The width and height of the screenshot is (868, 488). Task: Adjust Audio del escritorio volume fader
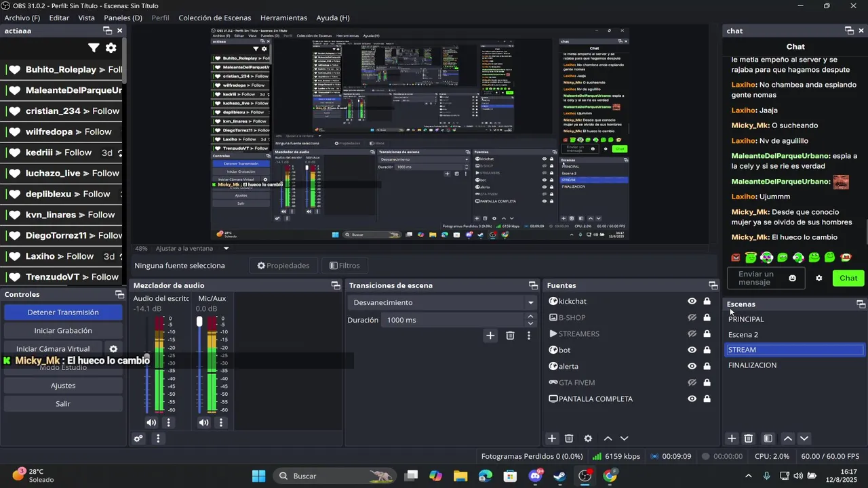point(146,359)
